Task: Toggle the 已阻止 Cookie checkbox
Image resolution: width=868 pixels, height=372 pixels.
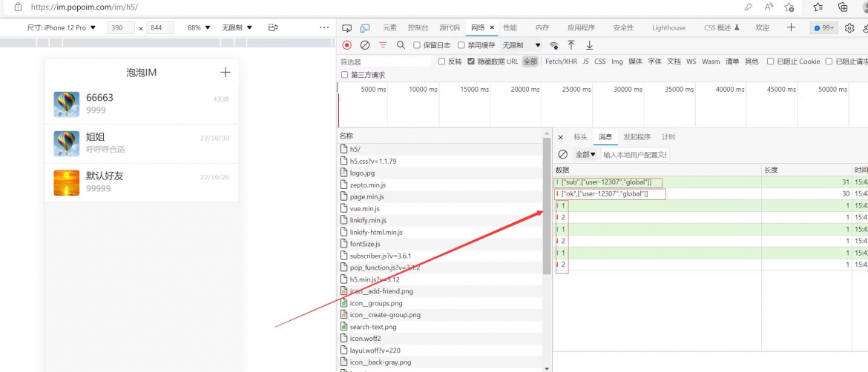Action: 771,62
